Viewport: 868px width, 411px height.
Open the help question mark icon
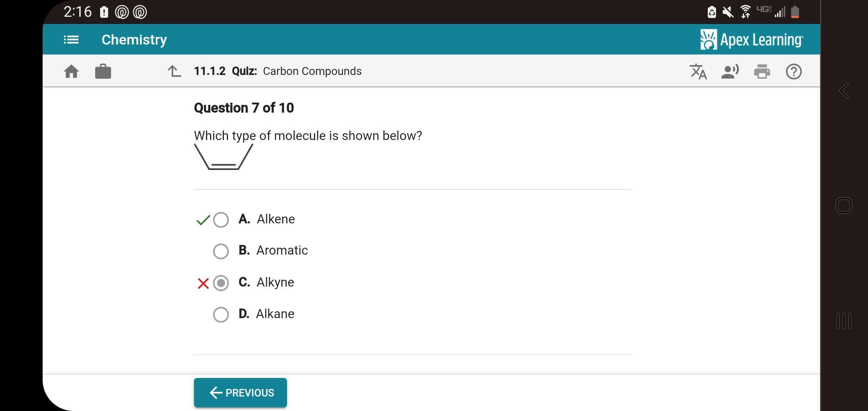(794, 72)
